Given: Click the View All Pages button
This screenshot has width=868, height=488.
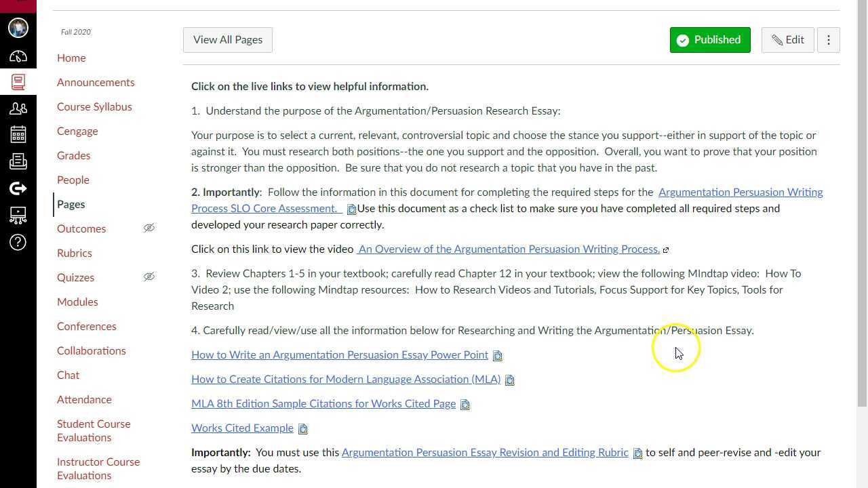Looking at the screenshot, I should point(227,39).
